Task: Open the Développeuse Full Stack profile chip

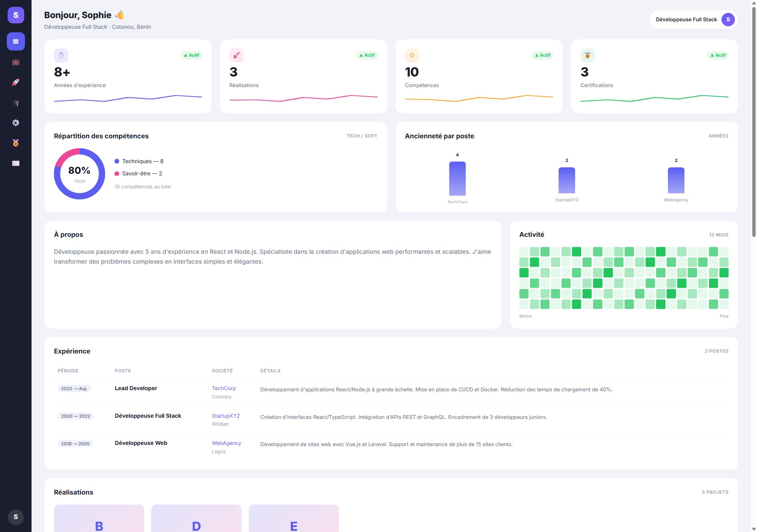Action: pos(694,19)
